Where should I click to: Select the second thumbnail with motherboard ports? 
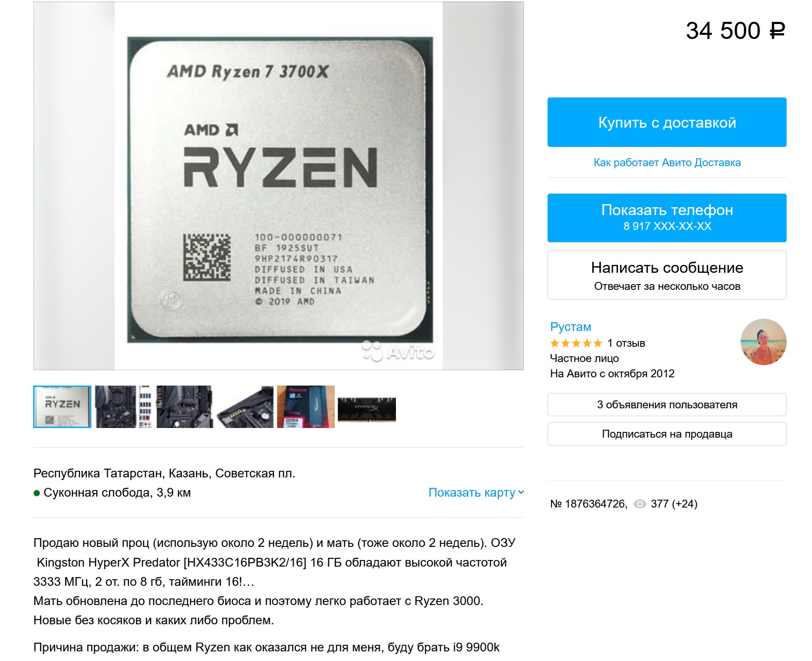123,407
